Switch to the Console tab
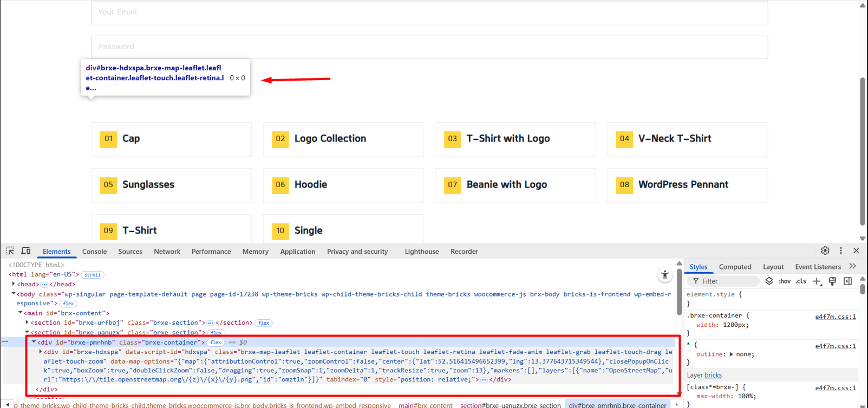 coord(94,252)
